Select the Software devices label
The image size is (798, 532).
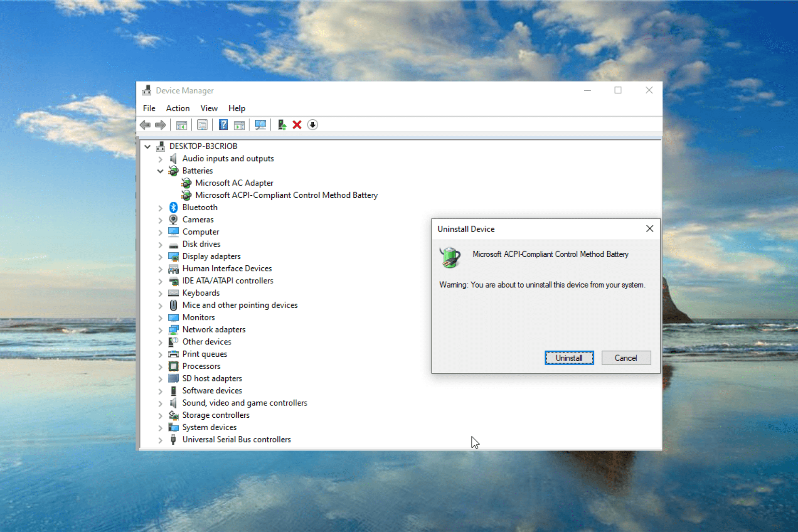point(212,391)
